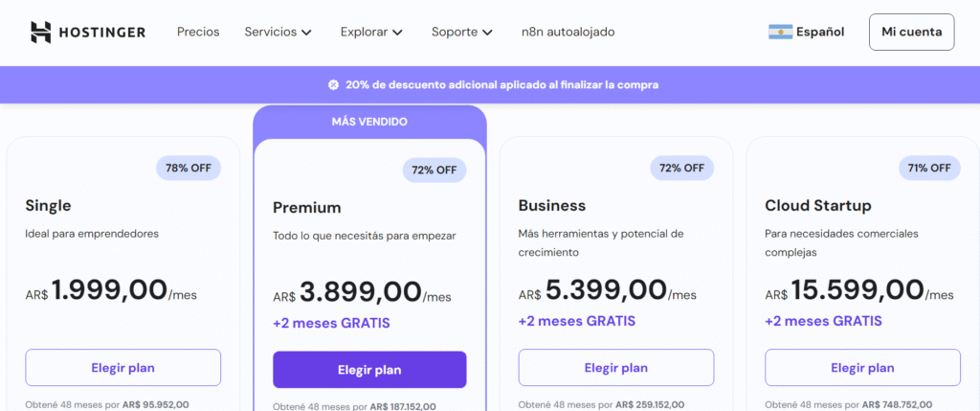Change language via Español selector
This screenshot has height=411, width=980.
pos(820,32)
